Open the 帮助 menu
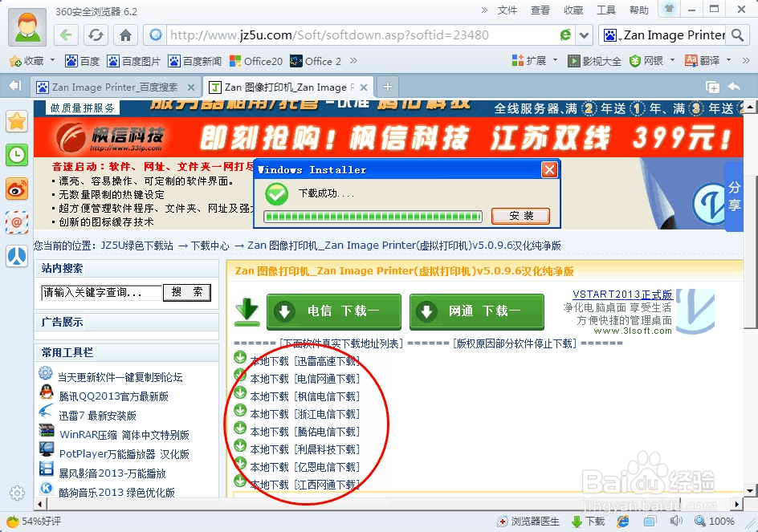758x532 pixels. click(638, 10)
